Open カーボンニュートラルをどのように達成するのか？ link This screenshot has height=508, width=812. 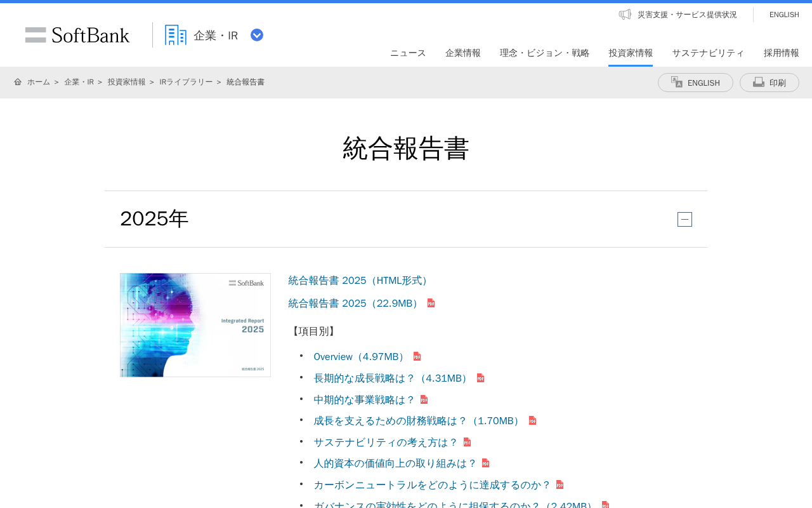[432, 485]
